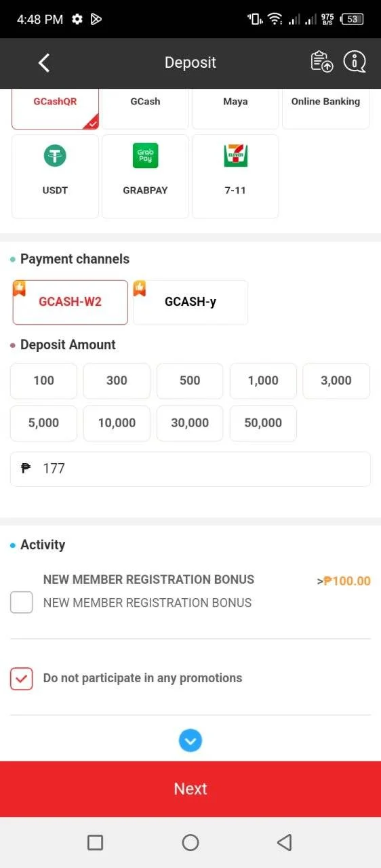Tap Android recent apps square icon

(96, 842)
